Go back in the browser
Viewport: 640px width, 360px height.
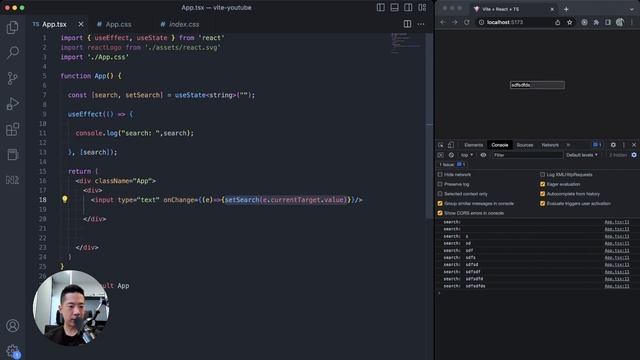[x=443, y=22]
